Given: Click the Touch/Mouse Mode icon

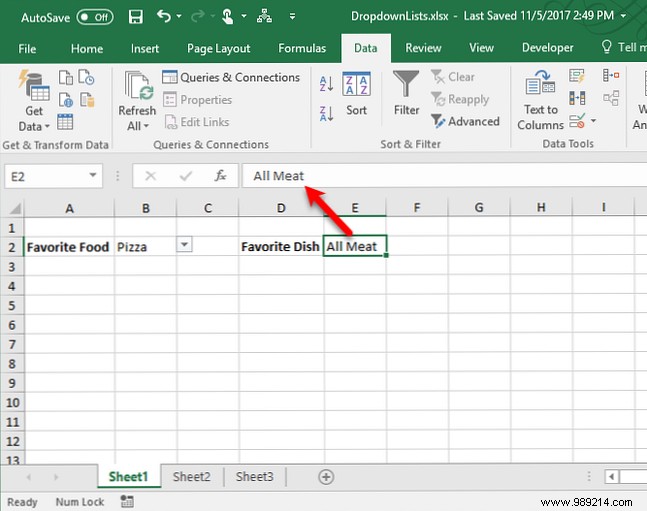Looking at the screenshot, I should (x=227, y=17).
